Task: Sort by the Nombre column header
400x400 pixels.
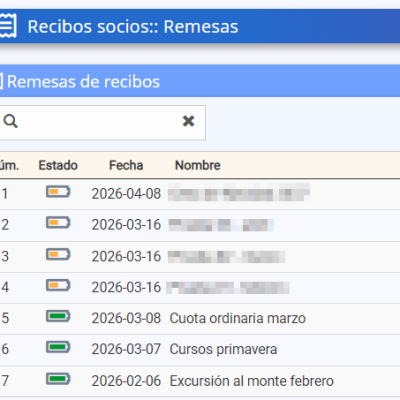Action: click(x=198, y=165)
